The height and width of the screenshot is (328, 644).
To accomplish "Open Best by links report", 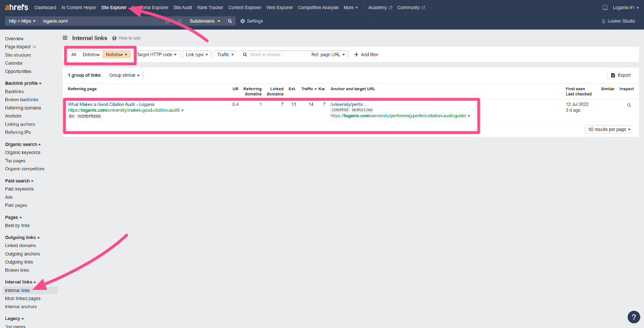I will [x=17, y=225].
